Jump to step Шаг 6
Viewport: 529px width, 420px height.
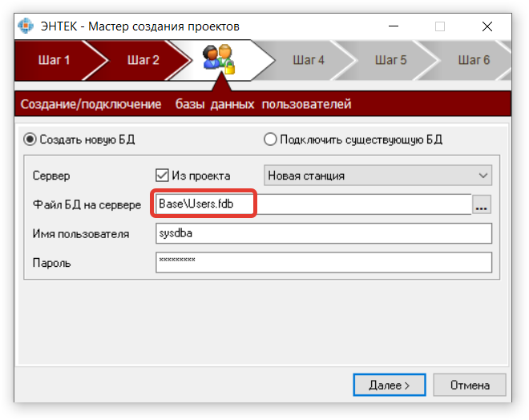474,60
